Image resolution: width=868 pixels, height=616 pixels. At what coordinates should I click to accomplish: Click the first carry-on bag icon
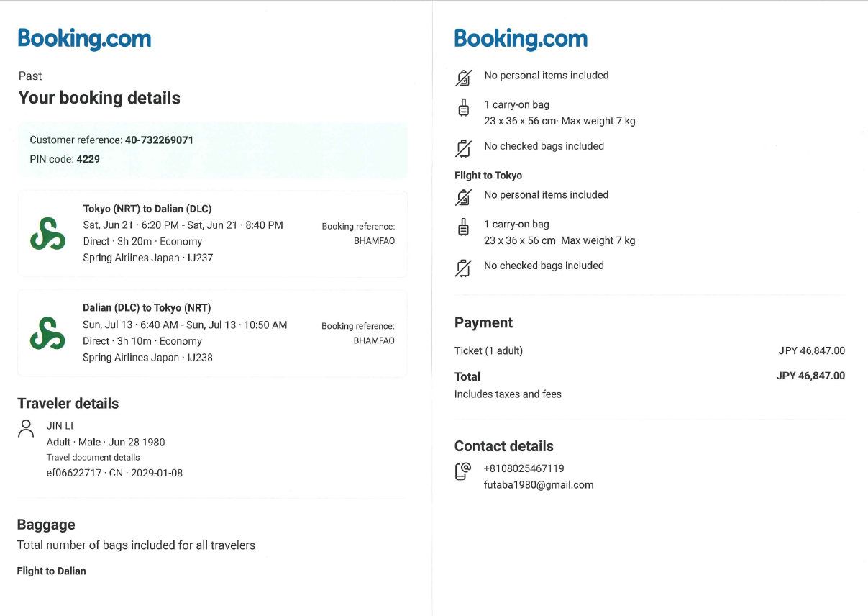464,107
